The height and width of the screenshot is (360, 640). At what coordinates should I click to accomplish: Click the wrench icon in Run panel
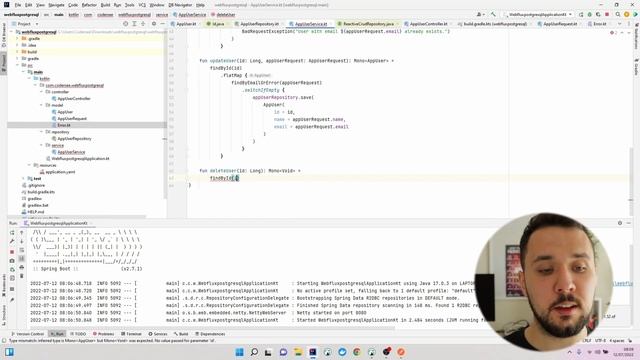(12, 241)
